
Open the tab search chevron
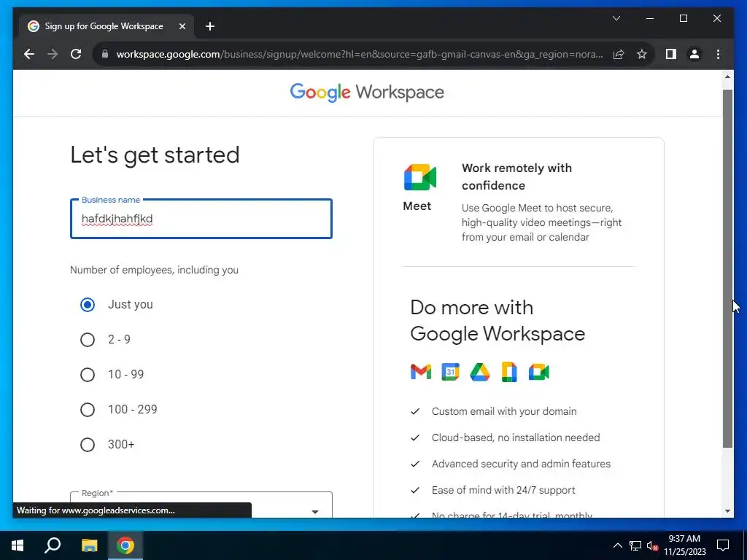[x=616, y=18]
